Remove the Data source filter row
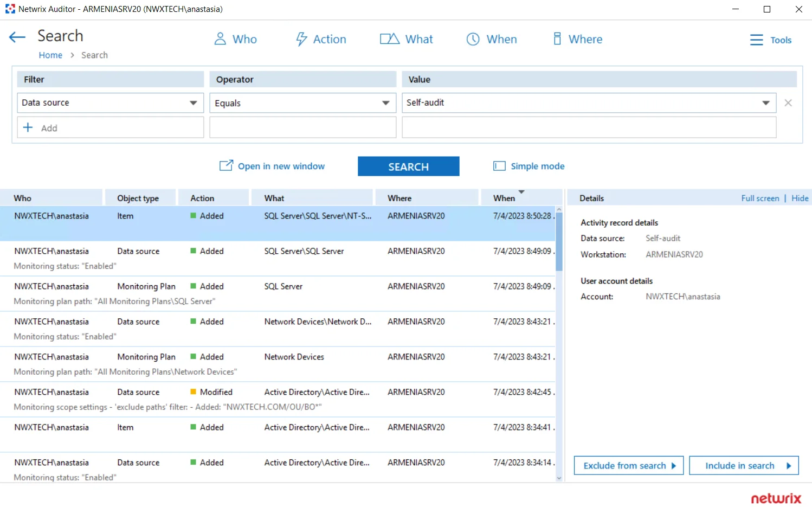 click(788, 102)
